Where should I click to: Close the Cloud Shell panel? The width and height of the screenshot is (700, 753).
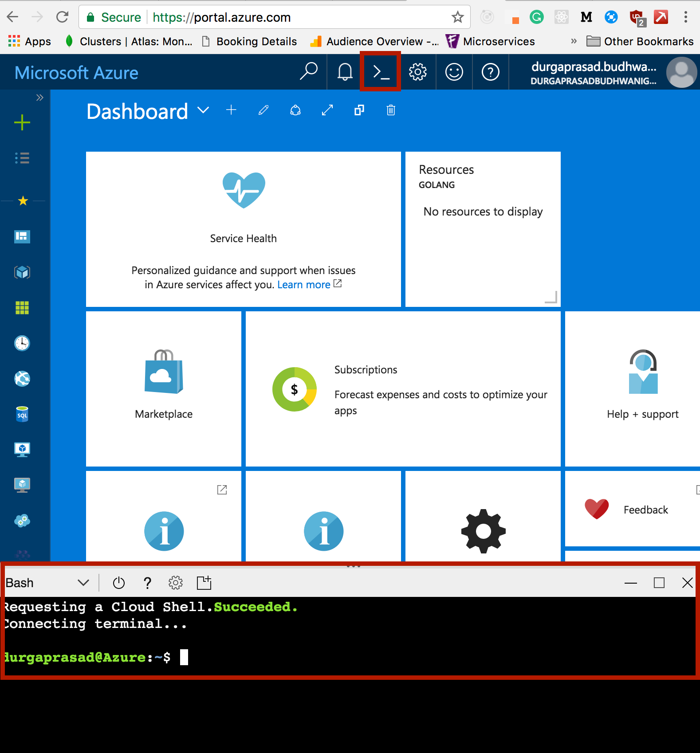click(x=688, y=583)
